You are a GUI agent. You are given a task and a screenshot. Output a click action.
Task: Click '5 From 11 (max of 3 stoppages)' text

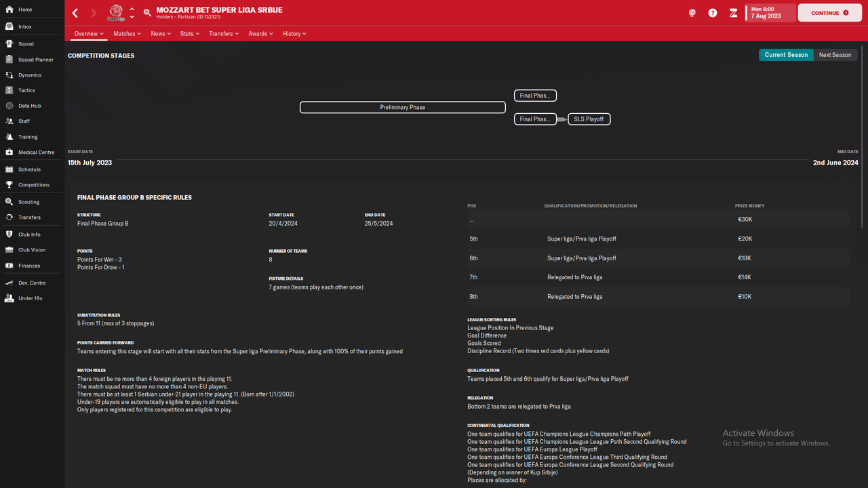coord(115,323)
